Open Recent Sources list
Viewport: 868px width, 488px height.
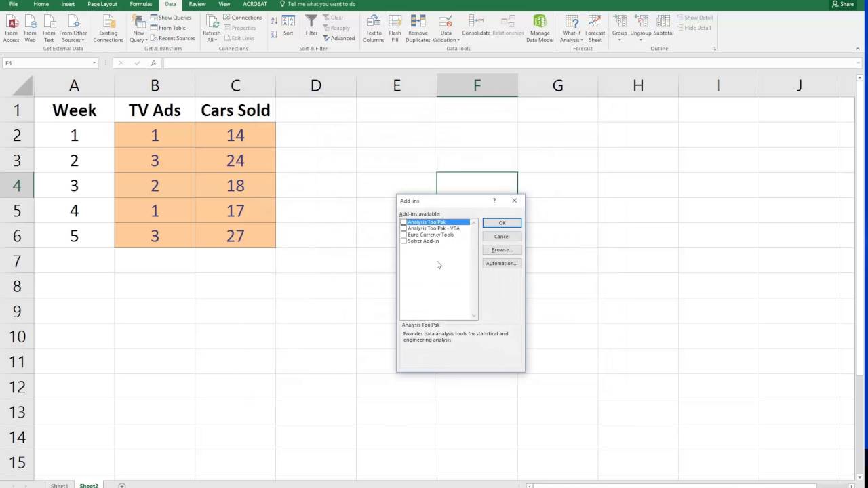pos(173,38)
